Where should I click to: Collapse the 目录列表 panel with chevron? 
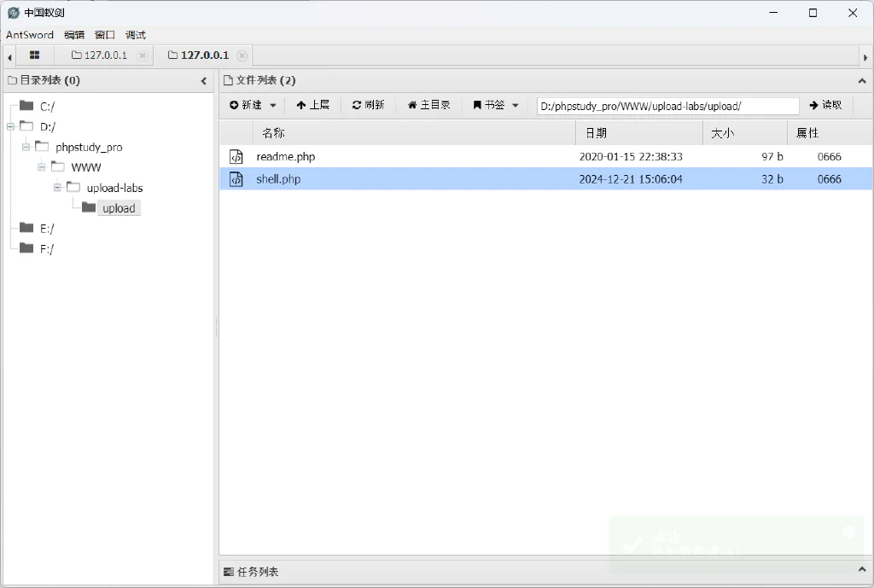click(204, 81)
